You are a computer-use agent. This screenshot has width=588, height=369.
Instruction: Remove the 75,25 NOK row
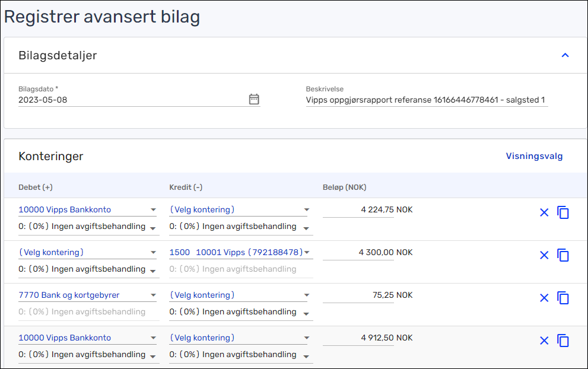544,298
